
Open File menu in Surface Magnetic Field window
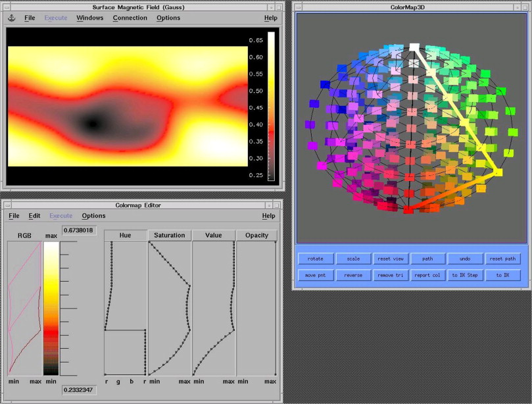coord(30,18)
